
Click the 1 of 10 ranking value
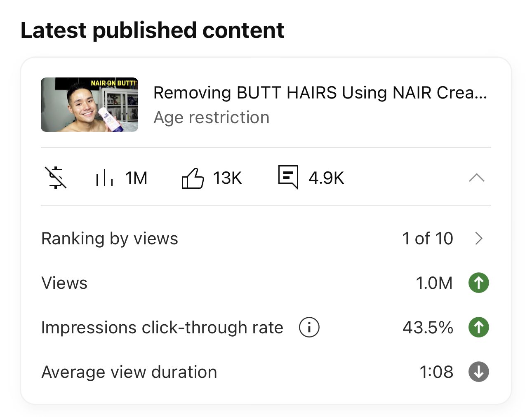pos(428,239)
